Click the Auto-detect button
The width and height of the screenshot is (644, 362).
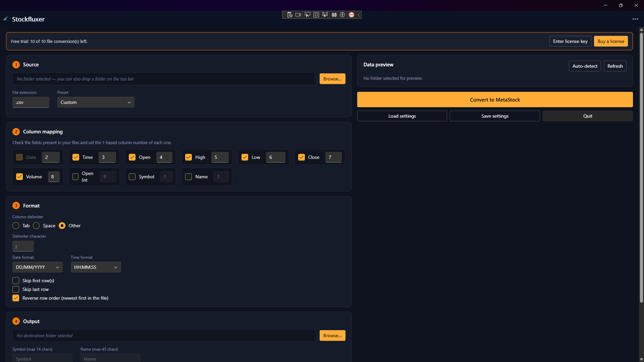click(585, 66)
